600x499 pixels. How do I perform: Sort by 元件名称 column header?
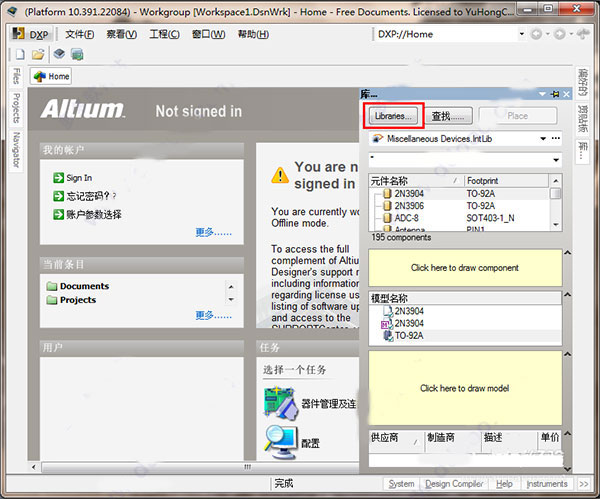coord(416,181)
